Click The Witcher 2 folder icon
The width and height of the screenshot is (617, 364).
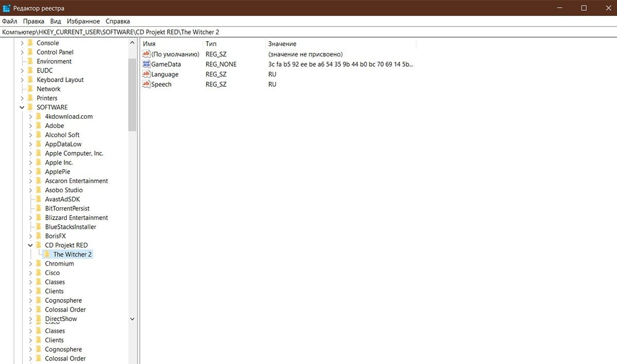47,254
